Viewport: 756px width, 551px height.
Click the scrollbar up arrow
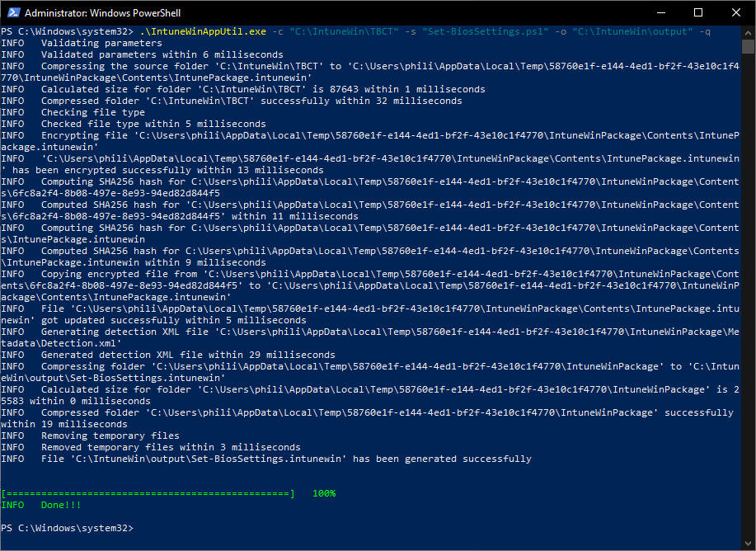(748, 33)
